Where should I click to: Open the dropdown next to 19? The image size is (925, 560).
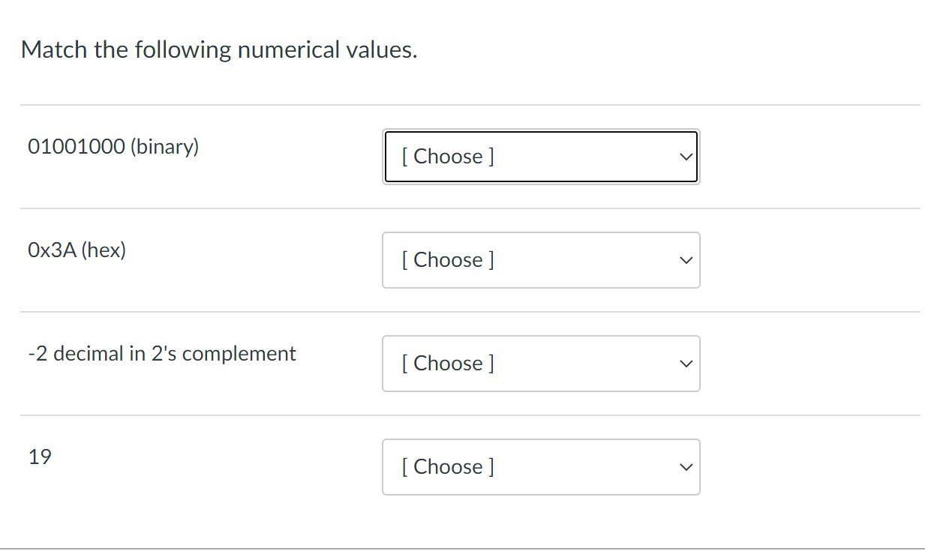coord(540,466)
